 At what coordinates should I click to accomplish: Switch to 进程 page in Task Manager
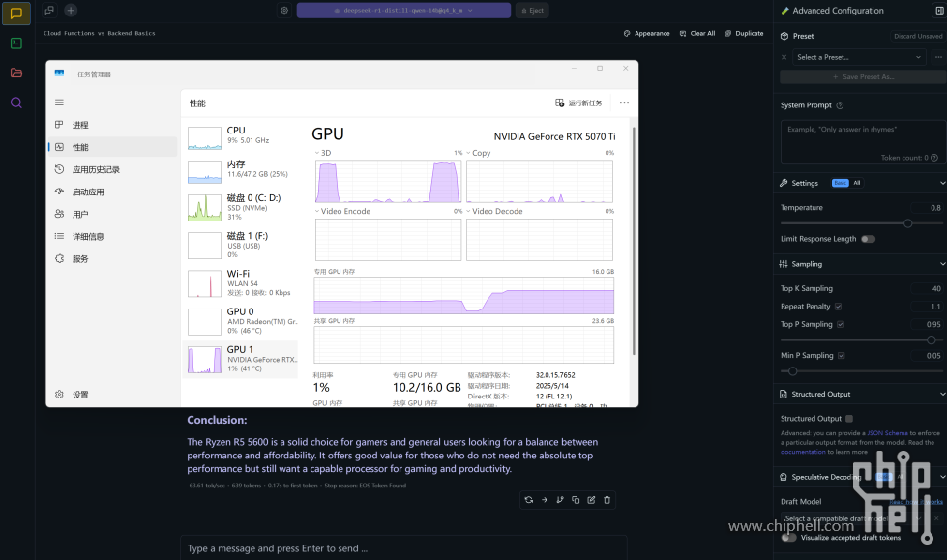coord(80,125)
